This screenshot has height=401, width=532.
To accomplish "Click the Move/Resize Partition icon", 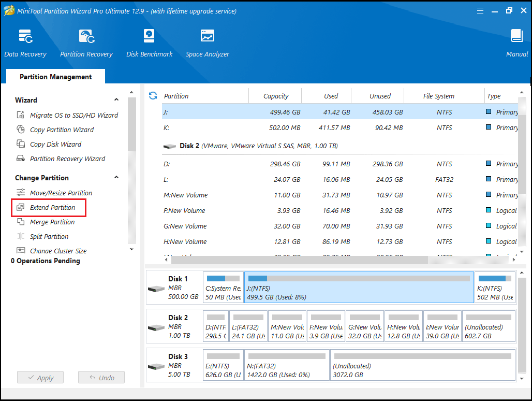I will (x=21, y=193).
